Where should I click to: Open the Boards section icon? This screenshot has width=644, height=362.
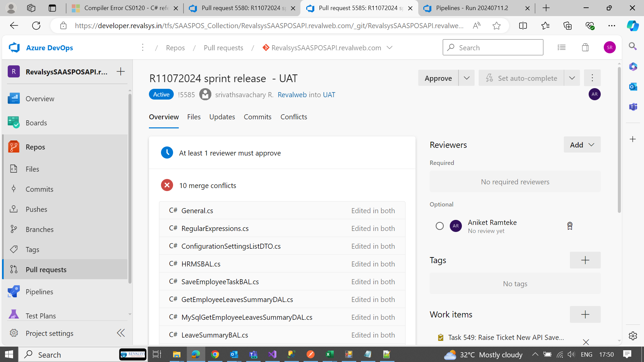click(13, 123)
